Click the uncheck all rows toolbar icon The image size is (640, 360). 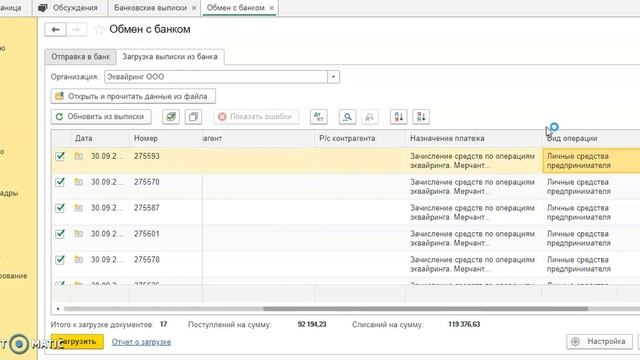pos(193,117)
